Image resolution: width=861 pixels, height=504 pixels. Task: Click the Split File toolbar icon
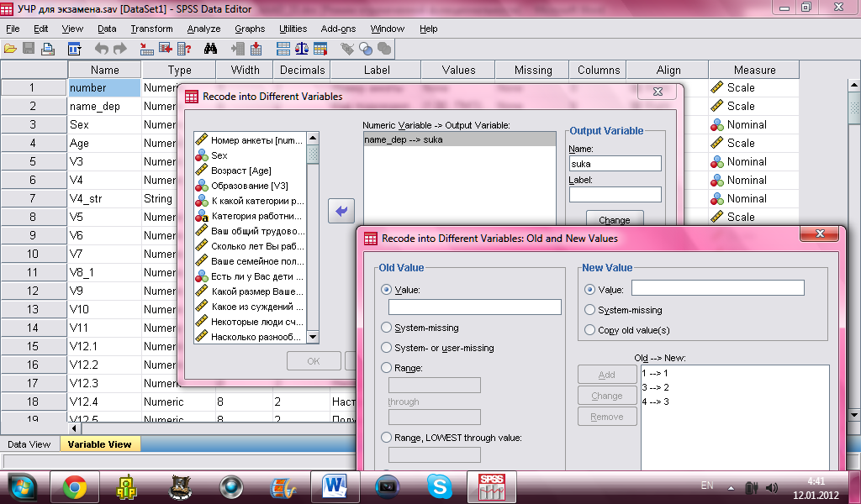click(x=283, y=49)
